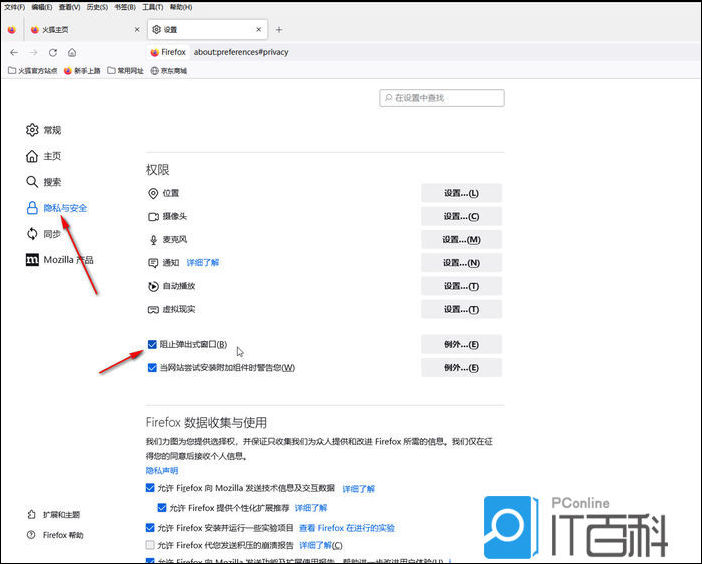
Task: Open 详细了解 link for 技术信息及交互数据
Action: point(359,488)
